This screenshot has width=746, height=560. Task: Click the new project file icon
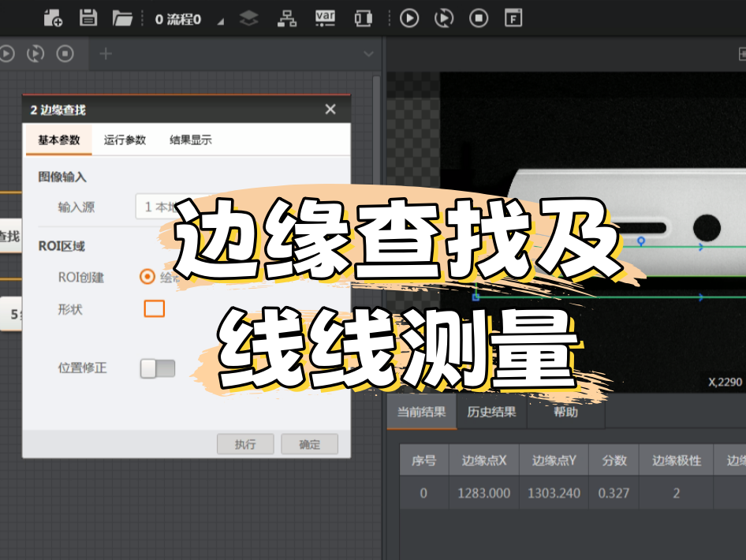click(x=54, y=18)
